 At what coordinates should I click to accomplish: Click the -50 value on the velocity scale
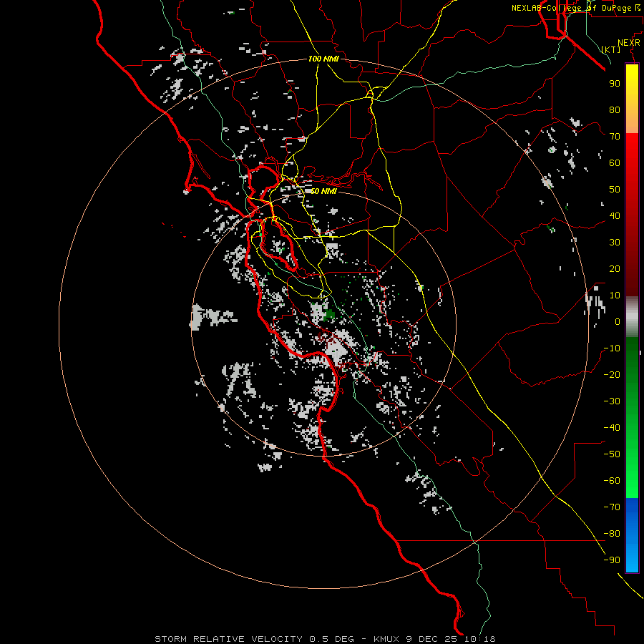612,454
